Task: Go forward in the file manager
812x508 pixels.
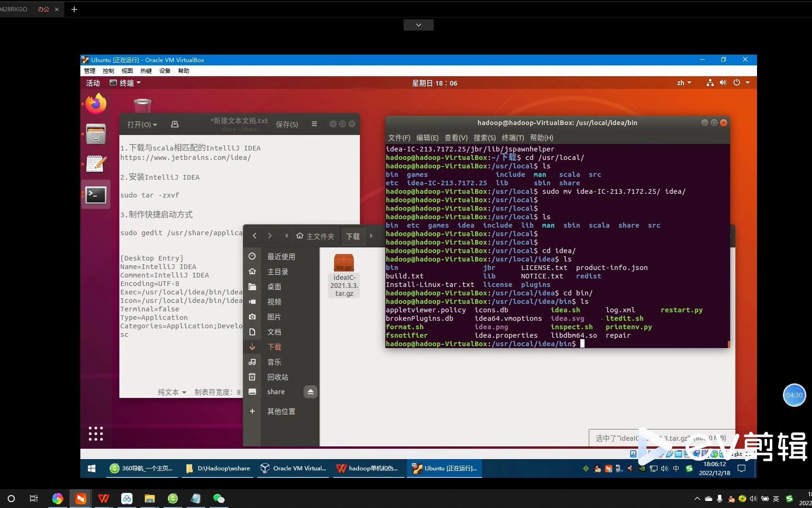Action: click(x=270, y=236)
